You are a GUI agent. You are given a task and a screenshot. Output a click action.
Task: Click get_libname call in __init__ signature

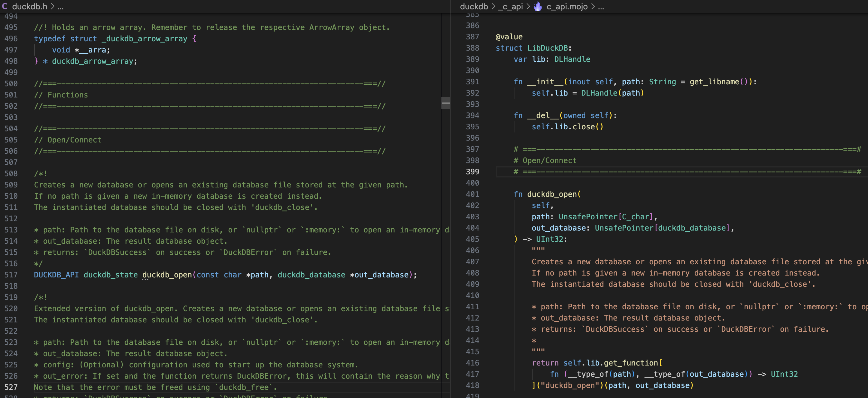(714, 82)
